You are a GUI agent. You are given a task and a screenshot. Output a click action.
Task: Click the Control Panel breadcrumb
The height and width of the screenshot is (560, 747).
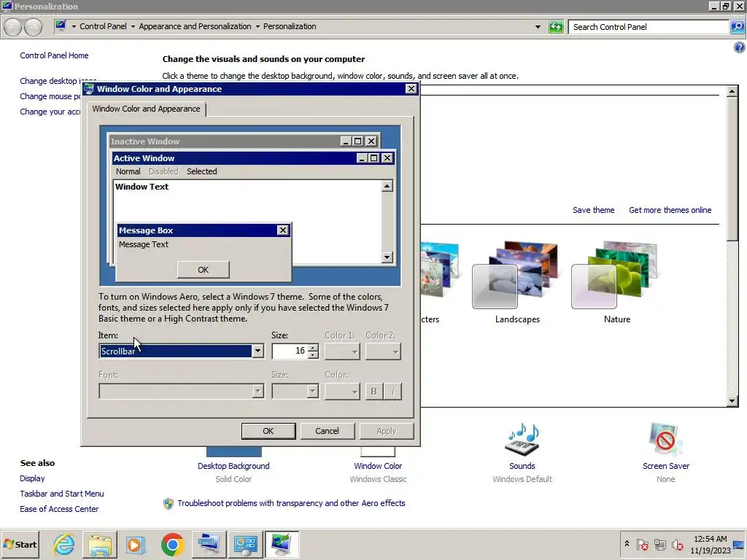pyautogui.click(x=103, y=27)
